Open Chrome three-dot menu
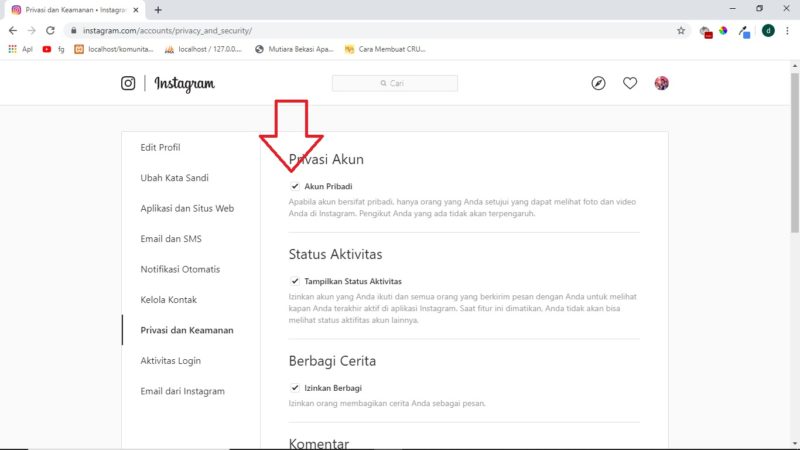The height and width of the screenshot is (450, 800). click(x=787, y=31)
